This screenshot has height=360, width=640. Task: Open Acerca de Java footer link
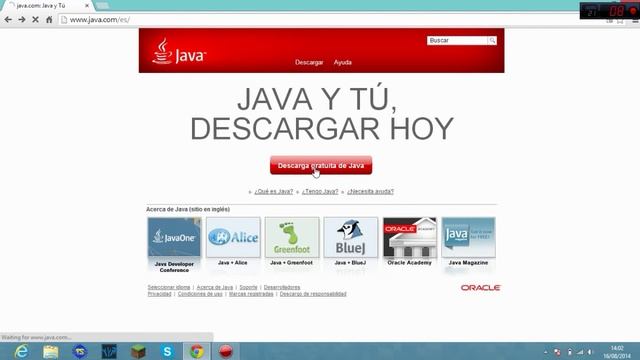click(215, 287)
